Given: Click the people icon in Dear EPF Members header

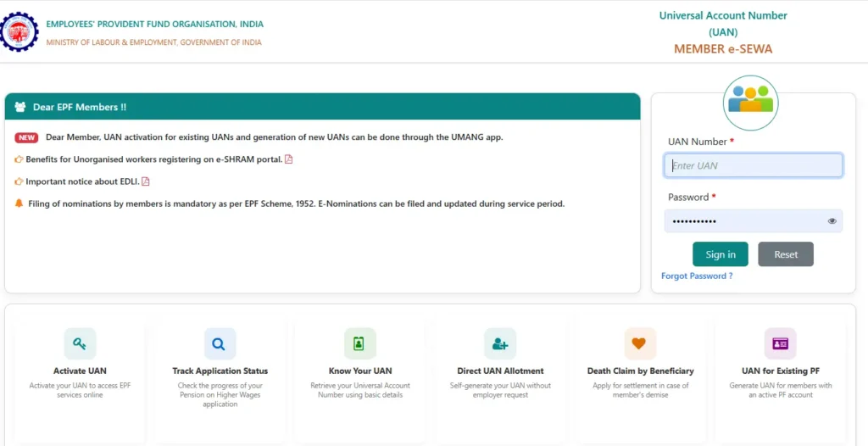Looking at the screenshot, I should [x=20, y=107].
